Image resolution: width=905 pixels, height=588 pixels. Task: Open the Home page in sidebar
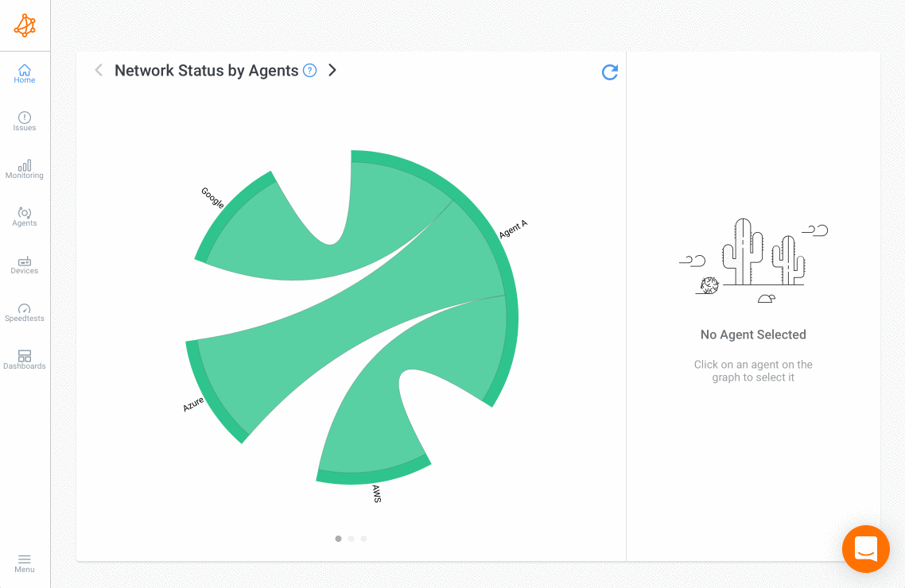pyautogui.click(x=25, y=74)
